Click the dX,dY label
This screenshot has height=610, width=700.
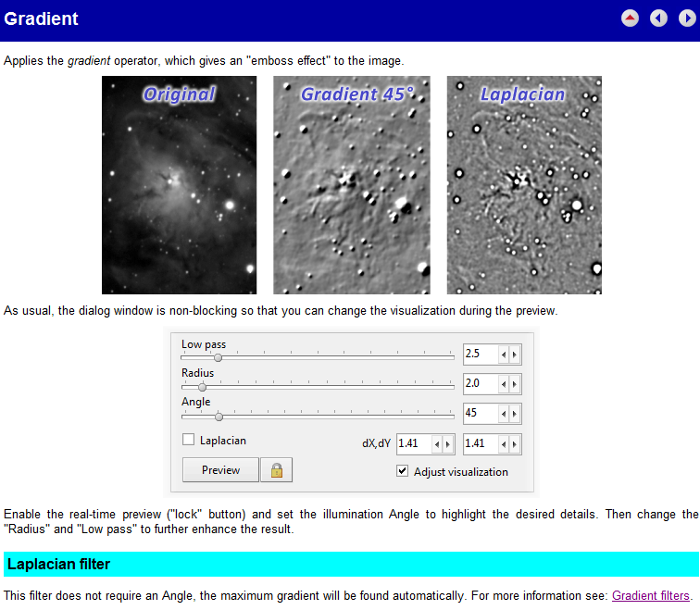[376, 443]
